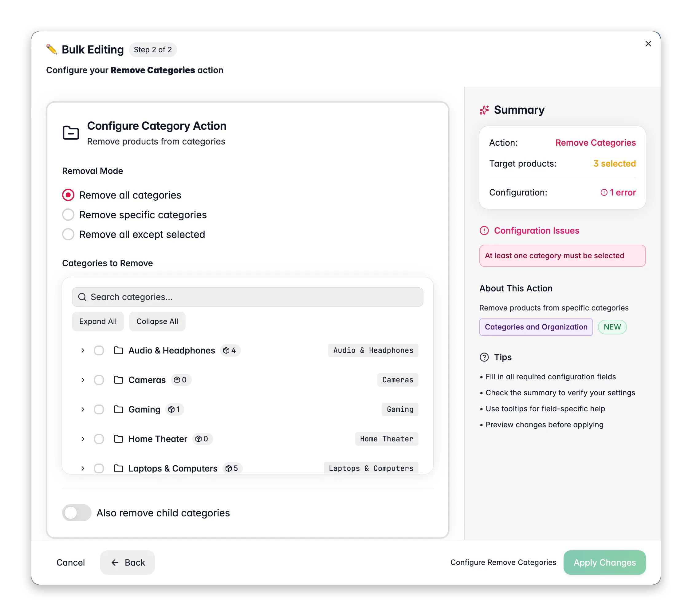
Task: Click the Apply Changes button
Action: (604, 563)
